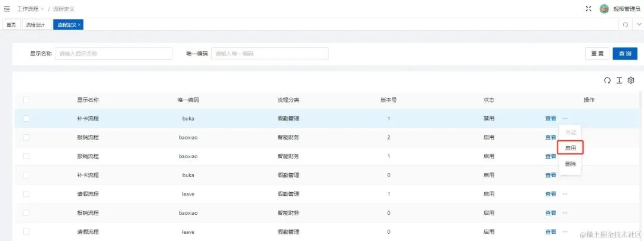Click the 唯一编码 column header
Screen dimensions: 644x241
pos(188,100)
